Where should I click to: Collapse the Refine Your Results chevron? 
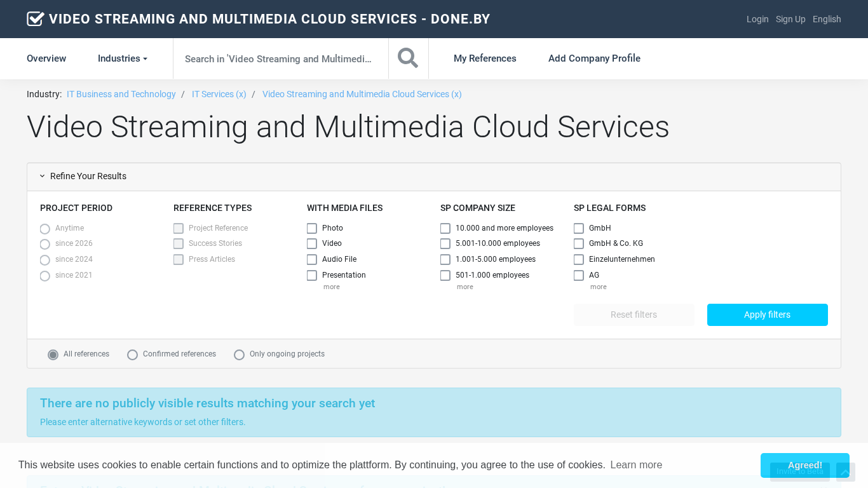[43, 177]
